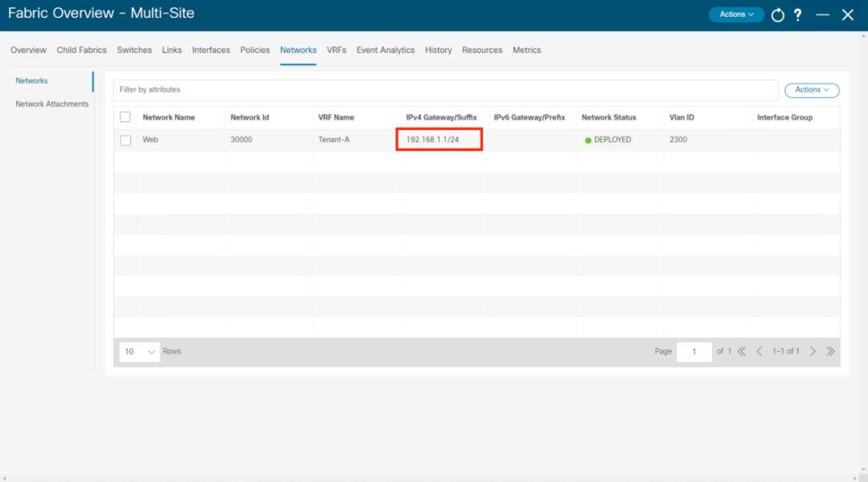Select Network Attachments in the sidebar
Screen dimensions: 868x482
click(x=52, y=104)
